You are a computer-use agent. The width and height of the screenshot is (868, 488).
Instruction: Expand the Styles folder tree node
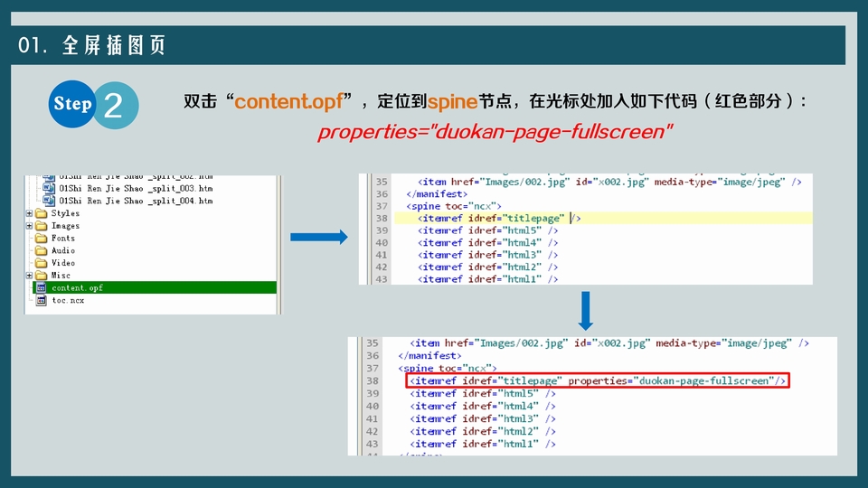tap(30, 213)
